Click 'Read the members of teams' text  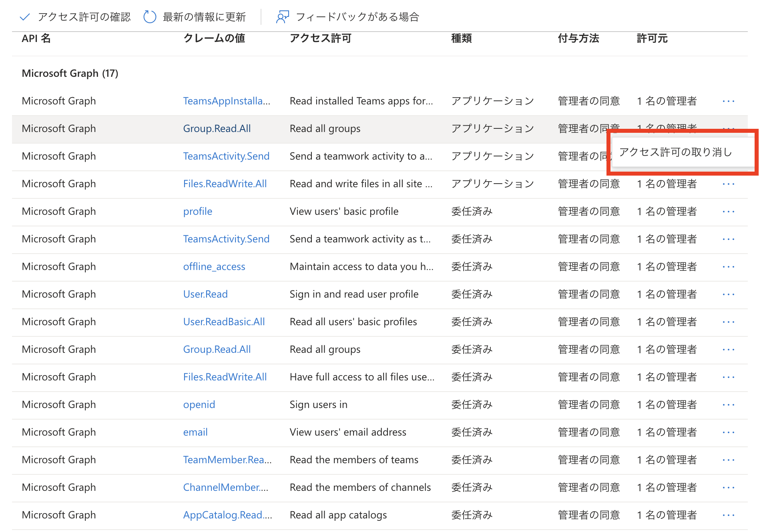tap(354, 460)
